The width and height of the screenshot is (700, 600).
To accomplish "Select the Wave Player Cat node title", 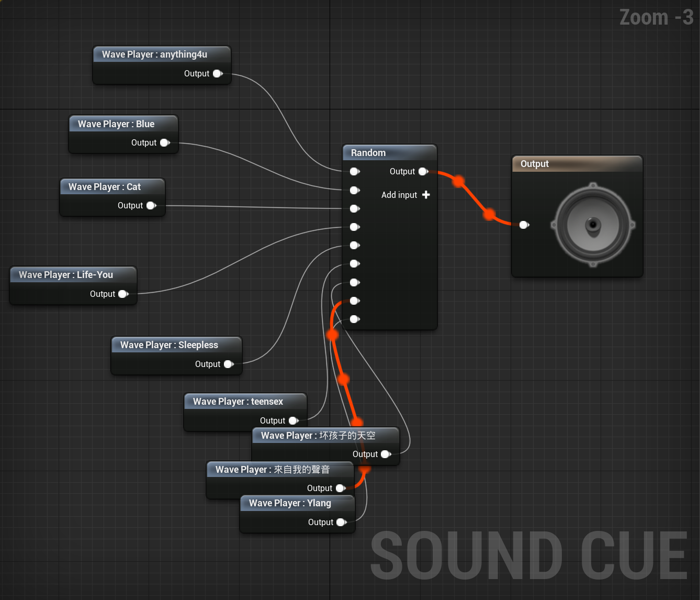I will 112,187.
